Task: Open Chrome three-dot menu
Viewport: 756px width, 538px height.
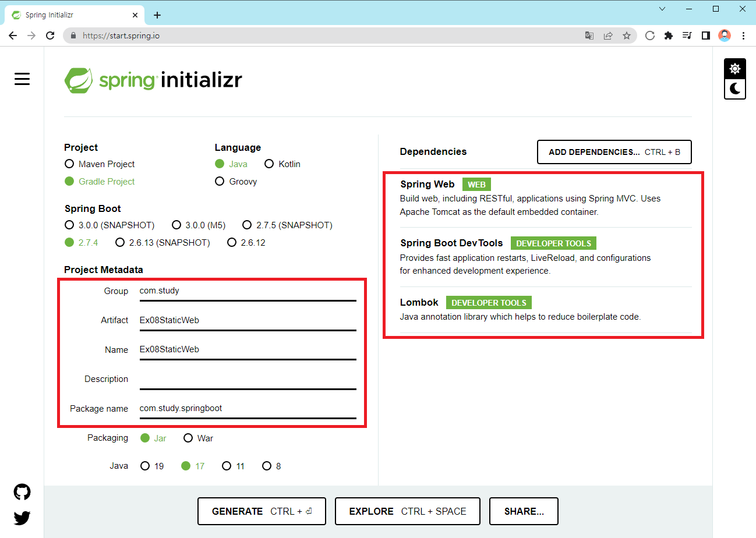Action: [743, 36]
